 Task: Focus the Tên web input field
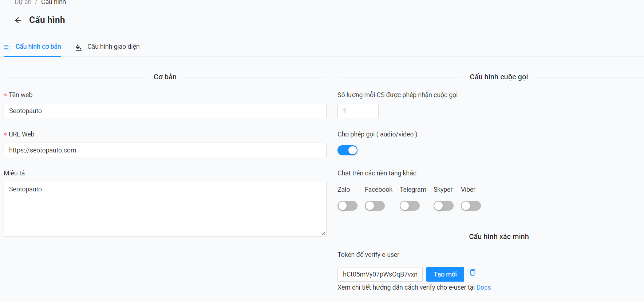[165, 111]
